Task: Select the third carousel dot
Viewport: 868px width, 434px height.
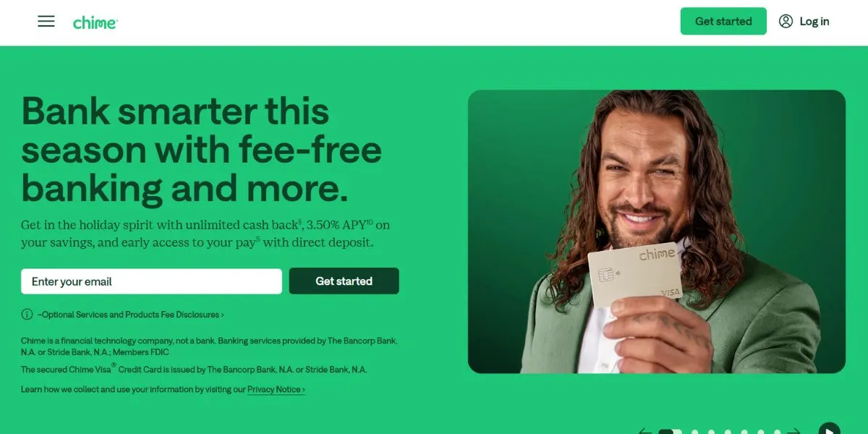Action: pos(711,432)
